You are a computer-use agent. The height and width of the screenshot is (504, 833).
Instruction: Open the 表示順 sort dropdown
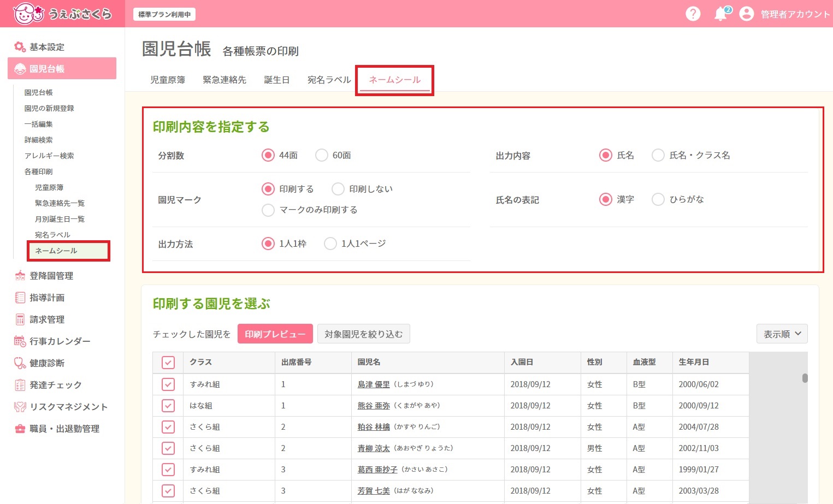pyautogui.click(x=782, y=334)
